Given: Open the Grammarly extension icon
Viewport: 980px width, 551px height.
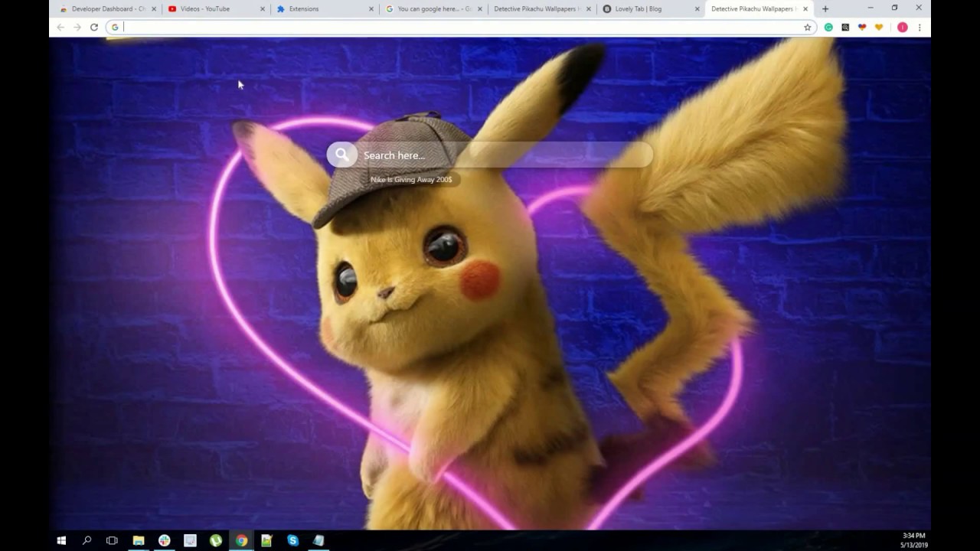Looking at the screenshot, I should 828,27.
